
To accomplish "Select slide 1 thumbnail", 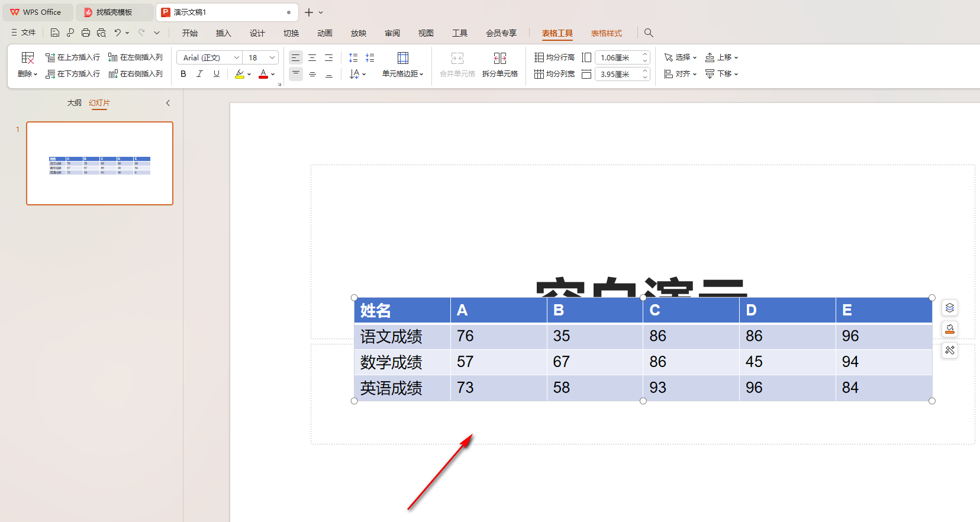I will 99,163.
